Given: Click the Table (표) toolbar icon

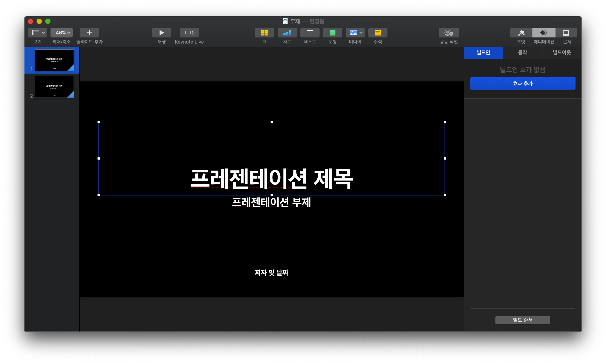Looking at the screenshot, I should point(264,33).
